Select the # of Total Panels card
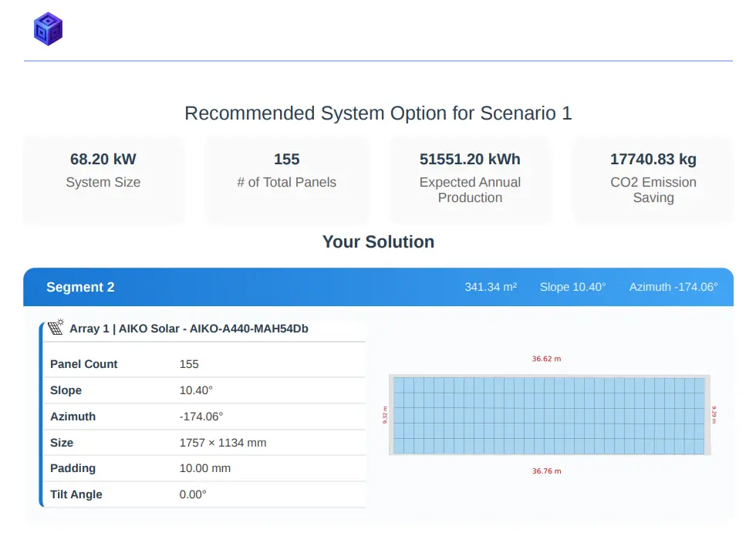Image resolution: width=756 pixels, height=533 pixels. click(286, 180)
